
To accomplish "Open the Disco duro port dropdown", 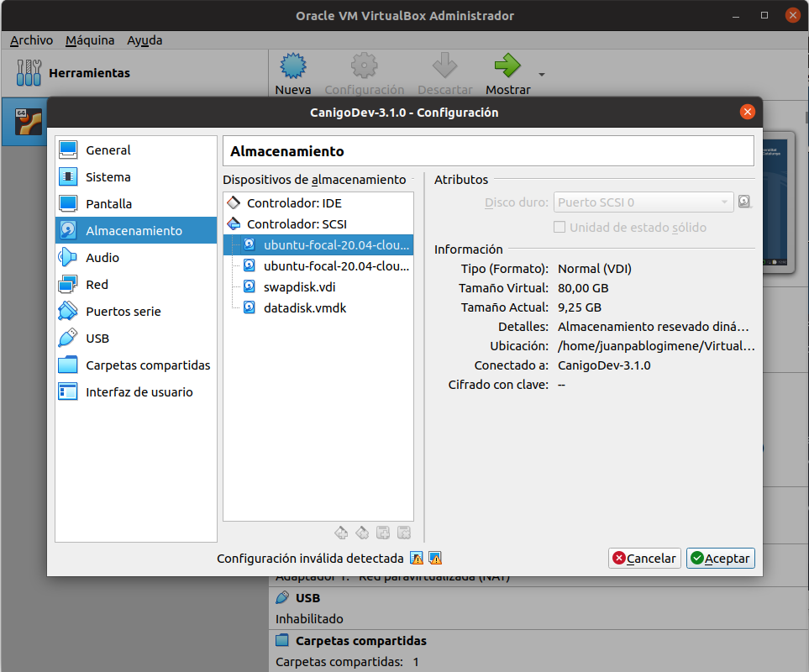I will click(x=643, y=202).
